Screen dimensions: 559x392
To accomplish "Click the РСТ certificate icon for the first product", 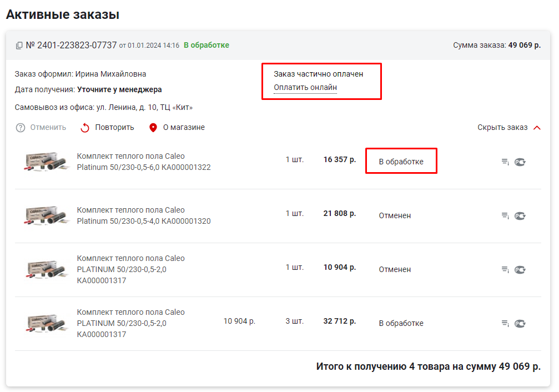I will pos(520,162).
